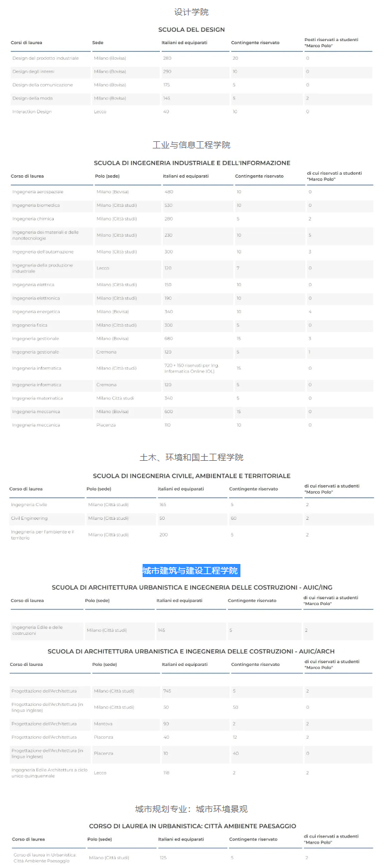Click the Ingegneria Edile e delle costruzioni cell
This screenshot has height=868, width=386.
(38, 630)
